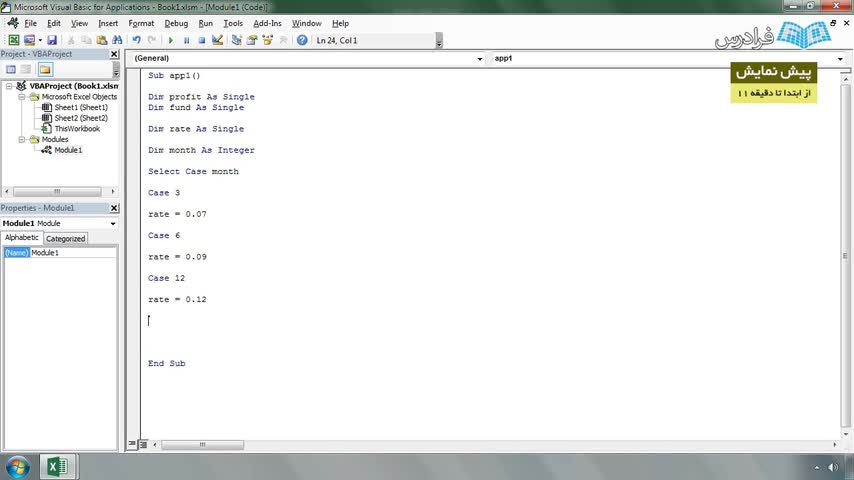Viewport: 854px width, 480px height.
Task: Click the Cut scissors icon
Action: (x=71, y=40)
